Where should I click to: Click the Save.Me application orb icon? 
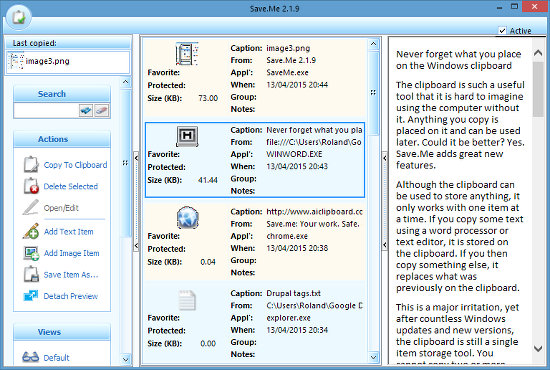click(18, 17)
